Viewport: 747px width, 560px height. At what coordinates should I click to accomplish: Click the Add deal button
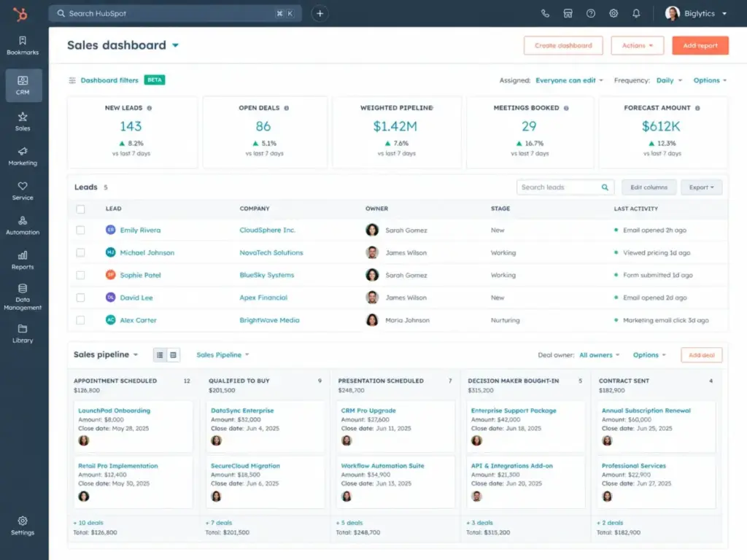click(x=701, y=355)
